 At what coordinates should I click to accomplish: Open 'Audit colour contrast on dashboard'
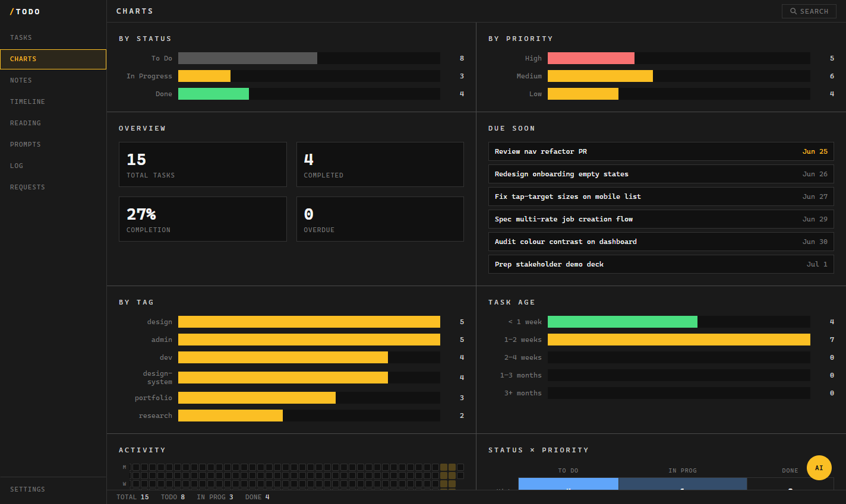pos(661,242)
